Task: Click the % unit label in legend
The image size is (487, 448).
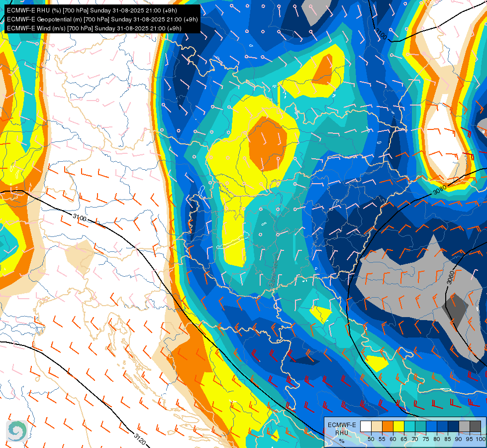Action: [x=342, y=441]
